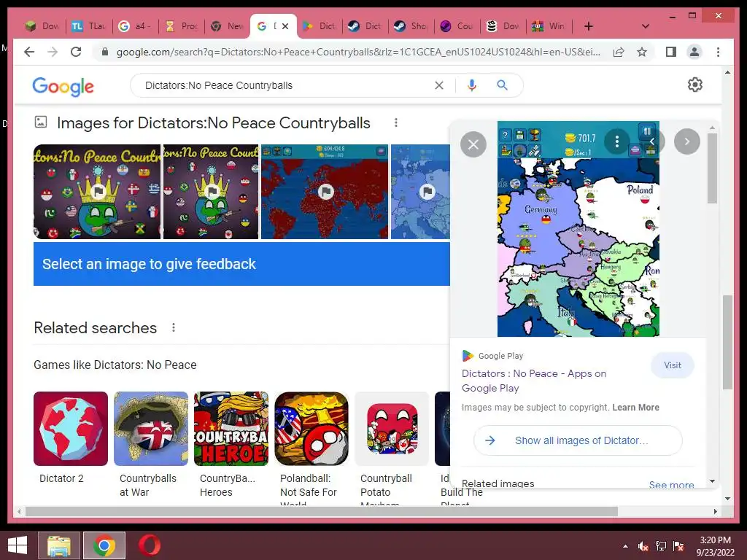Select the red world map thumbnail
The width and height of the screenshot is (747, 560).
325,192
